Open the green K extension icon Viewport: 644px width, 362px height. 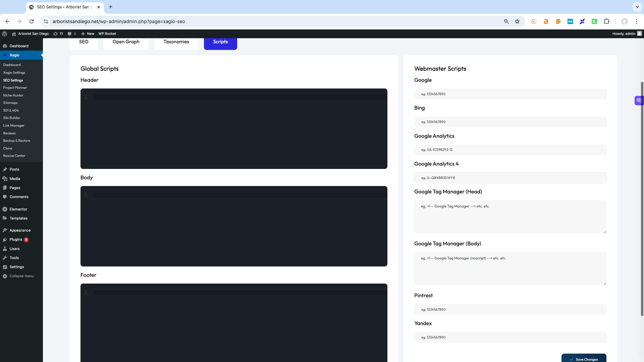594,21
